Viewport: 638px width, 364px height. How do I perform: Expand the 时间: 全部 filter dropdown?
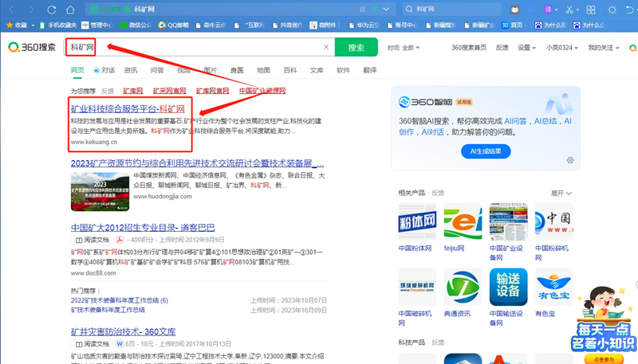tap(403, 48)
